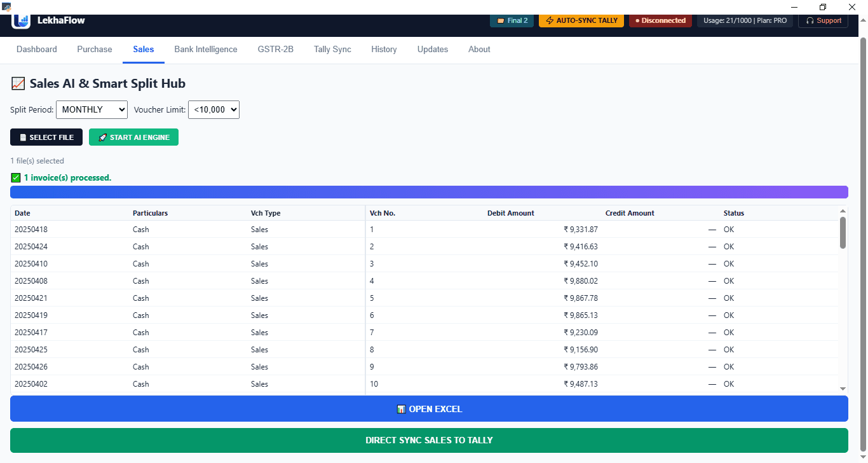Viewport: 868px width, 463px height.
Task: Click the Usage 21/1000 plan badge
Action: pyautogui.click(x=745, y=20)
